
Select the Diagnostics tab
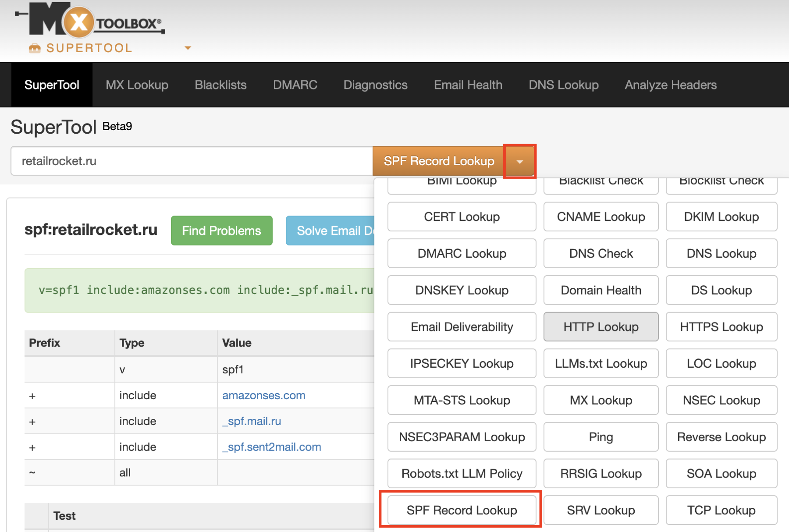tap(375, 85)
